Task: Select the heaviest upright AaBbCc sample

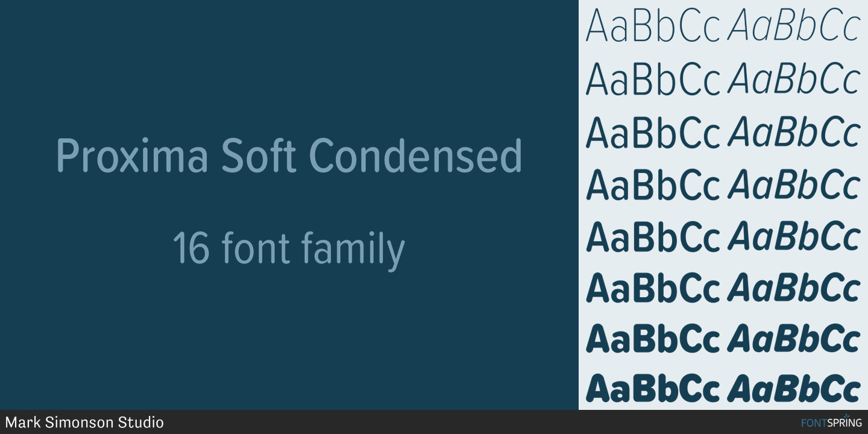Action: click(653, 388)
